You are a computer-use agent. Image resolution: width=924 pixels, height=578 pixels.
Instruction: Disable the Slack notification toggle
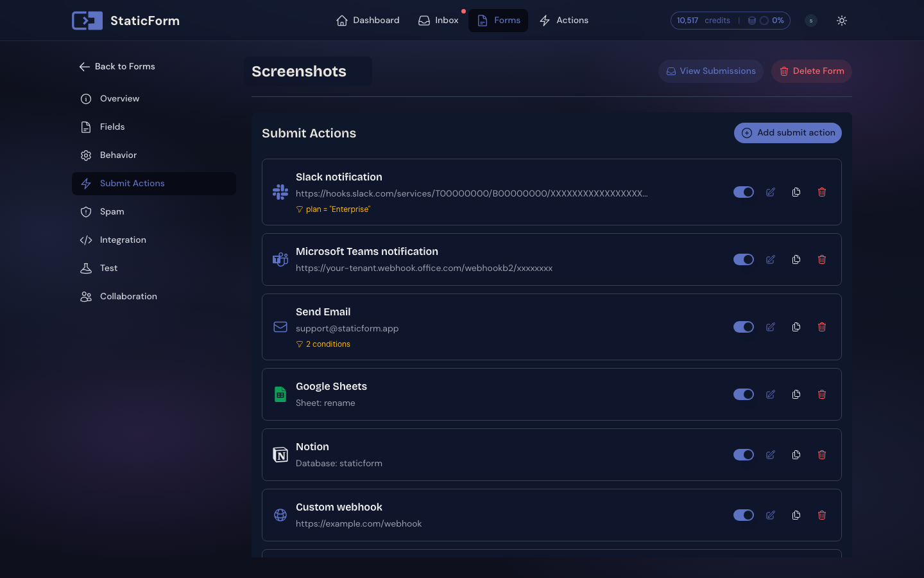pyautogui.click(x=744, y=192)
